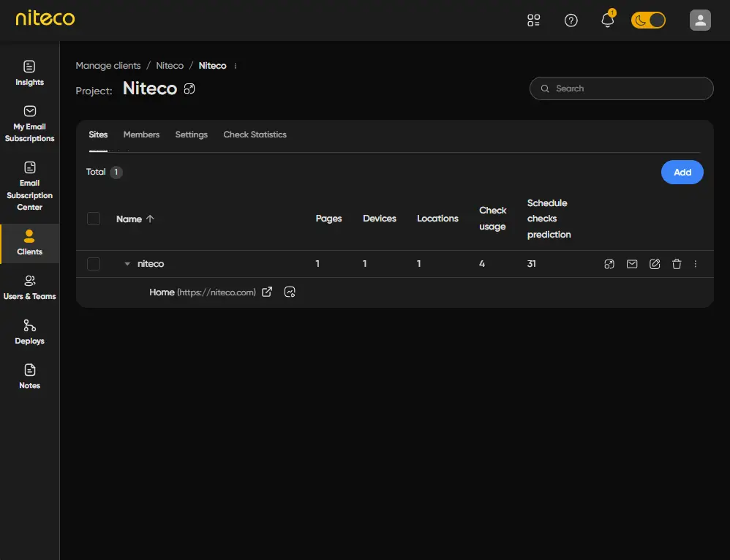Click Home (https://niteco.com) entry
730x560 pixels.
point(203,292)
